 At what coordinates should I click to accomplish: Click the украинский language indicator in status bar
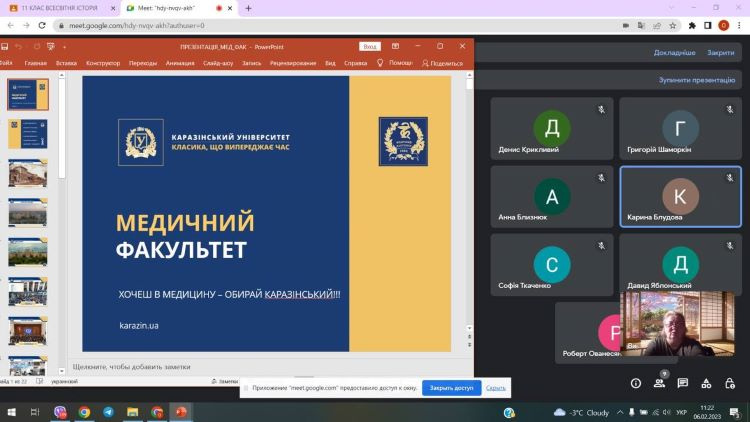point(64,381)
